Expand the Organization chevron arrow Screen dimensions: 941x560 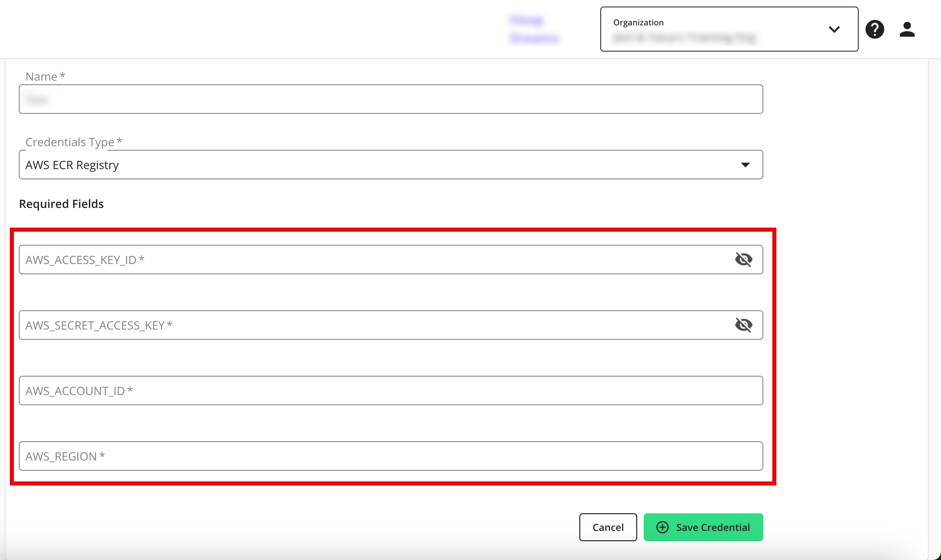point(834,29)
